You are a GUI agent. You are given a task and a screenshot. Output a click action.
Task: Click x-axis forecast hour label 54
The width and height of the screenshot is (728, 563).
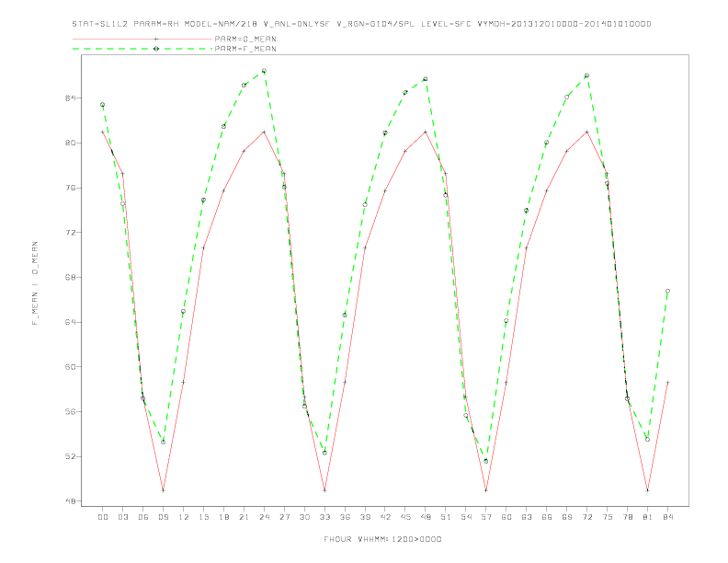pyautogui.click(x=466, y=517)
